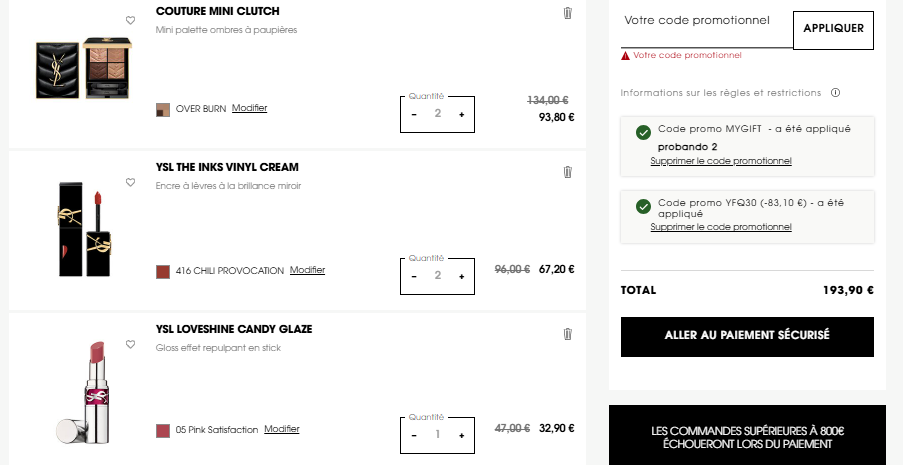Remove the MYGIFT promo code
903x465 pixels.
coord(721,161)
